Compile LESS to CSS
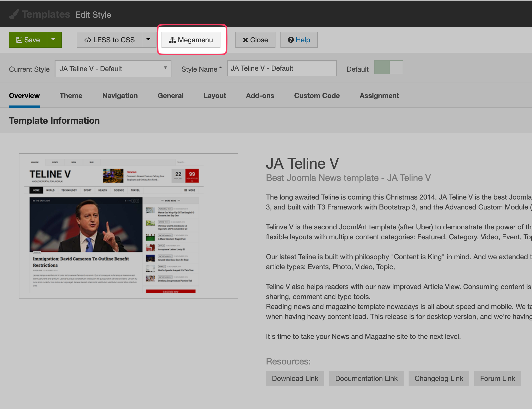 109,40
